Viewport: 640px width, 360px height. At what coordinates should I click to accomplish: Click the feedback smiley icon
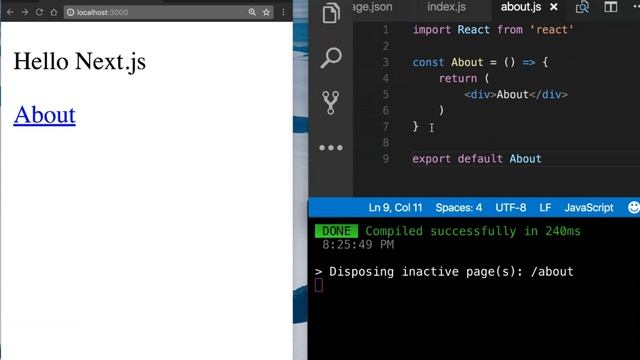pos(634,208)
